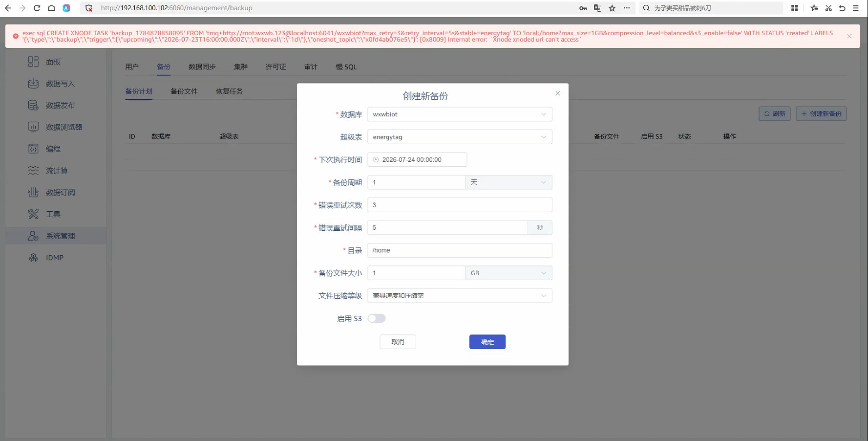Click the 操作 column header

[730, 136]
